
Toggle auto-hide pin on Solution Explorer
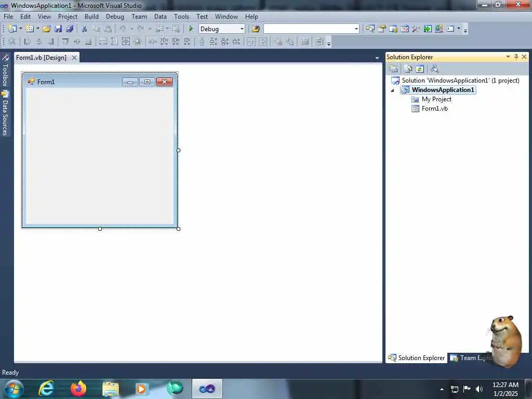coord(516,57)
